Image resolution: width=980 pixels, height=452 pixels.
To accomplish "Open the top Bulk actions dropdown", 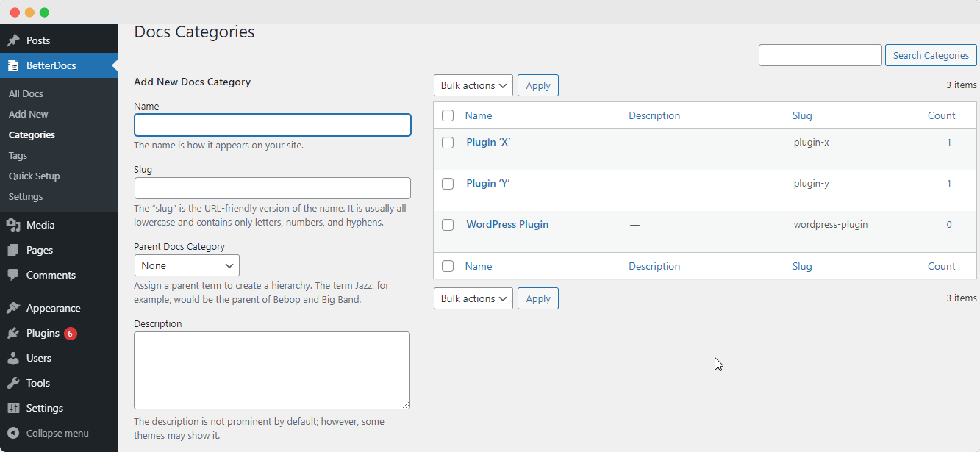I will [473, 85].
